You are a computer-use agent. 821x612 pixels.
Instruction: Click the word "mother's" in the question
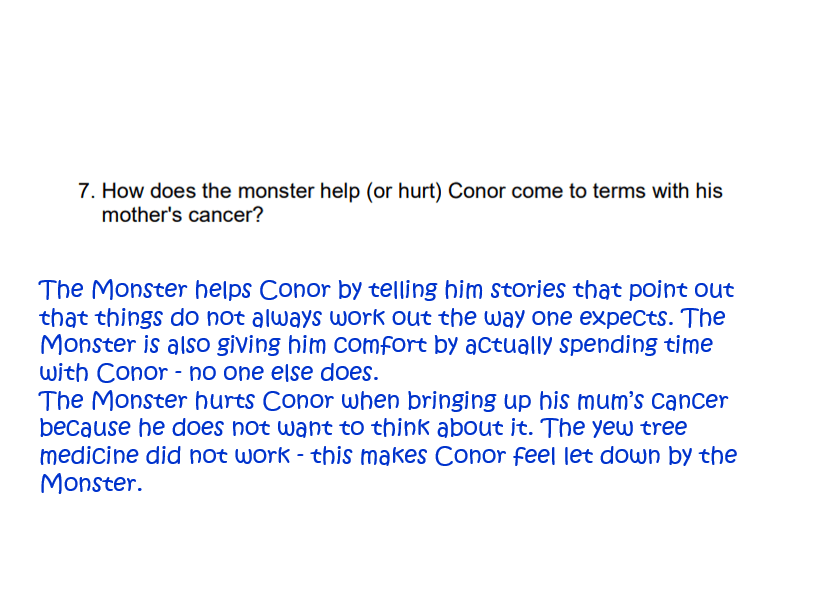coord(142,215)
